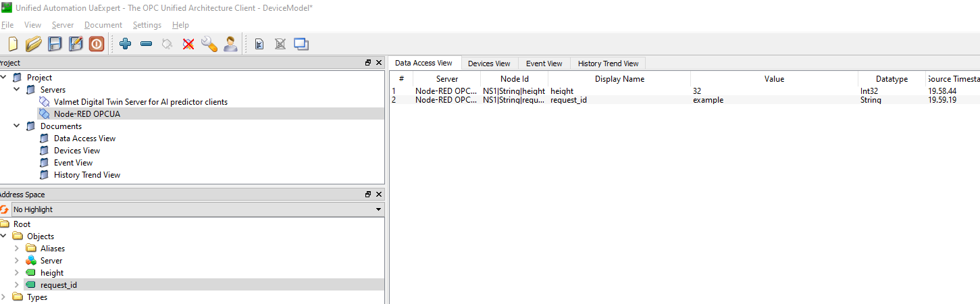Sort by the Server column header
This screenshot has width=980, height=304.
click(x=446, y=79)
